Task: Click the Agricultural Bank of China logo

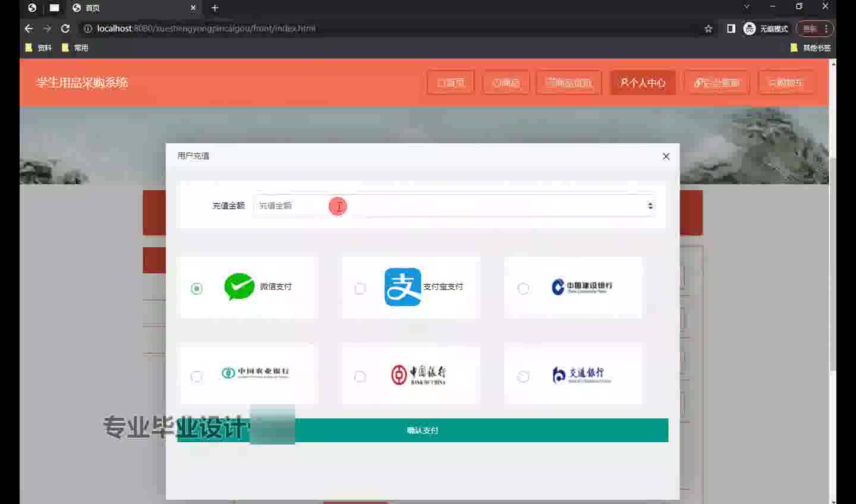Action: tap(255, 373)
